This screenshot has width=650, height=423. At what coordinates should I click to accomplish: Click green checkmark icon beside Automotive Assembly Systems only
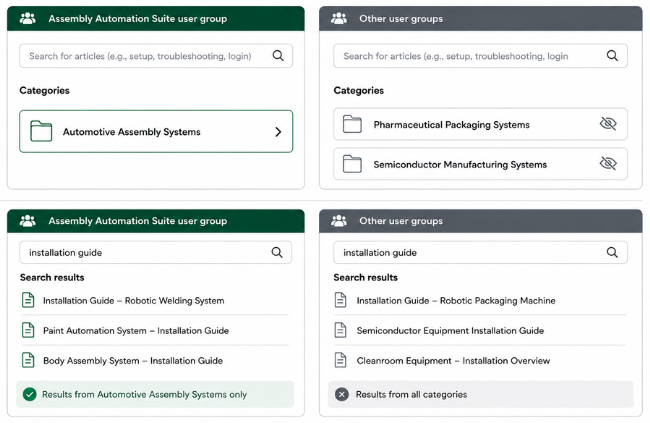pos(29,394)
